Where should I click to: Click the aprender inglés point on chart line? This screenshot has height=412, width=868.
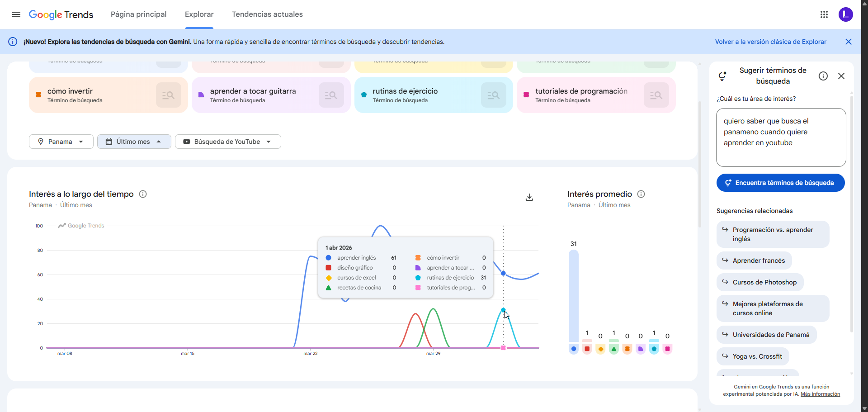coord(503,273)
